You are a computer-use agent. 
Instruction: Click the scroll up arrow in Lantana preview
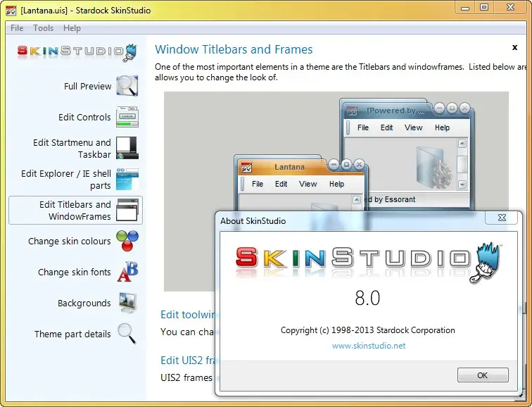coord(356,199)
